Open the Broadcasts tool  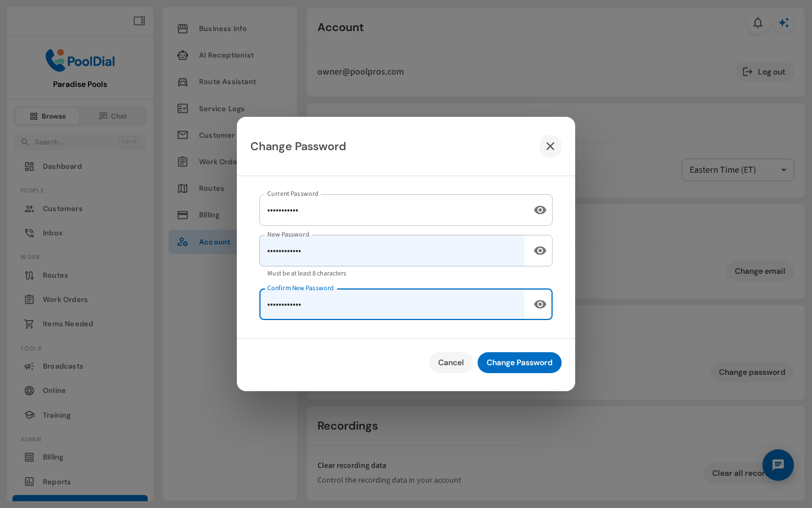[80, 366]
